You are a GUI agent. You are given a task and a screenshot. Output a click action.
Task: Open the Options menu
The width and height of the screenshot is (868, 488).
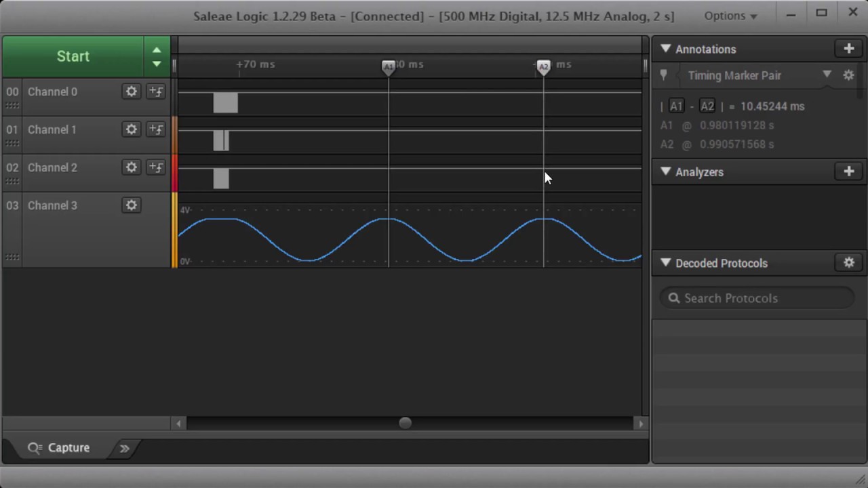click(730, 16)
